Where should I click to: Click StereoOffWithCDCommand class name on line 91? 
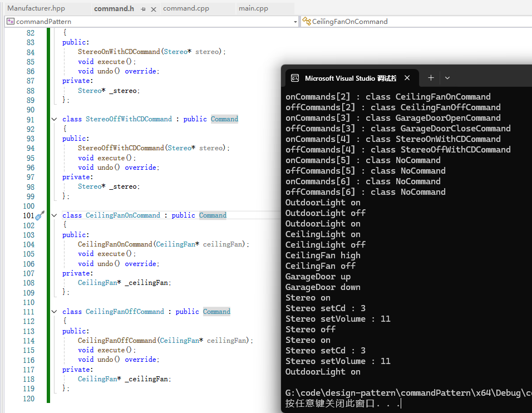click(x=129, y=119)
